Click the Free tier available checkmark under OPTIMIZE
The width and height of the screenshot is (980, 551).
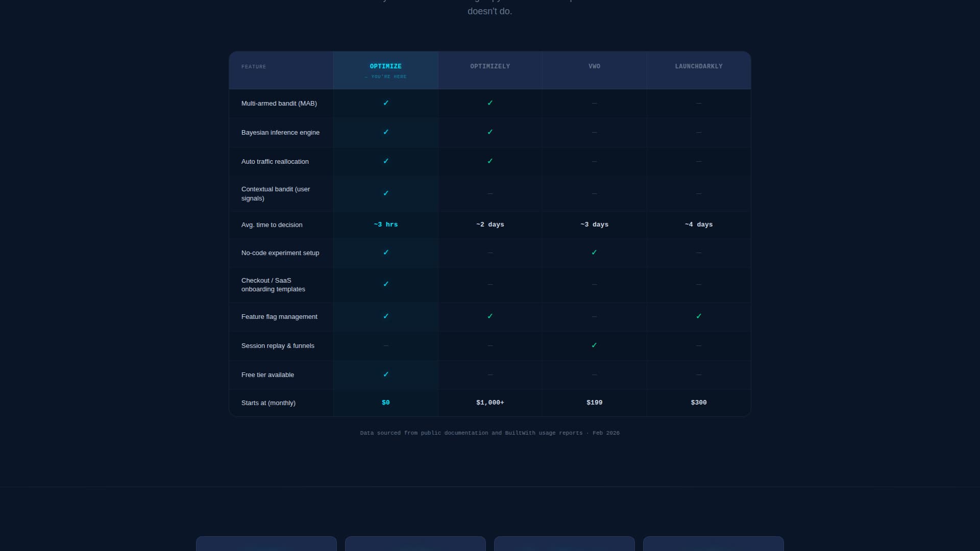click(386, 374)
